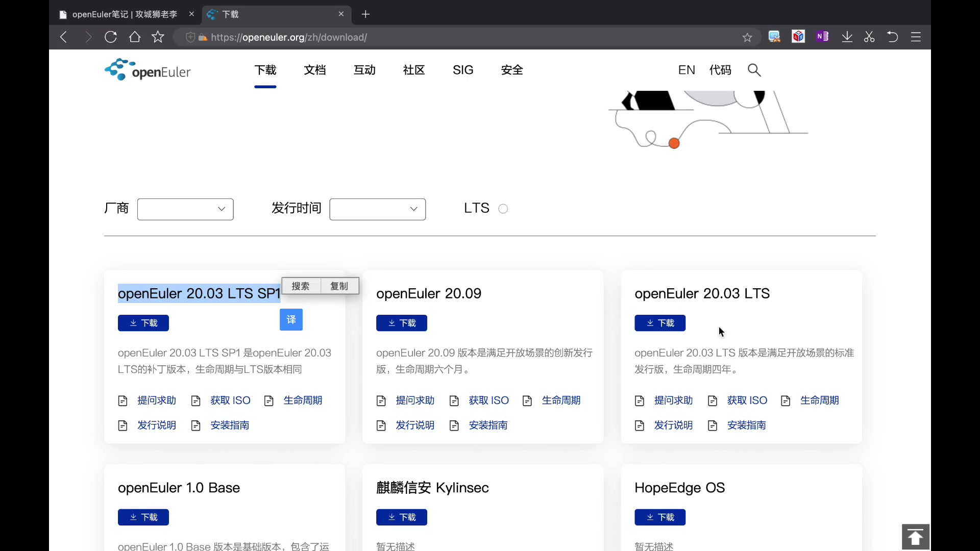
Task: Click the openEuler logo
Action: (148, 69)
